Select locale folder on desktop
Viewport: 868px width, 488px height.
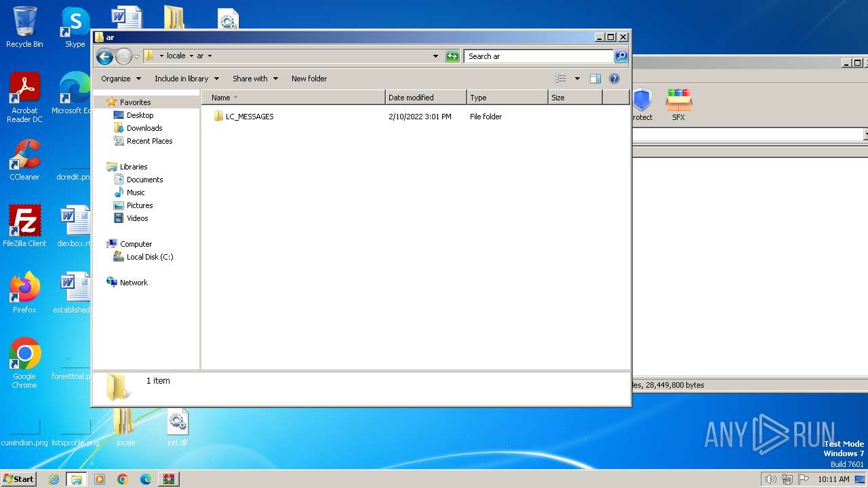point(125,428)
